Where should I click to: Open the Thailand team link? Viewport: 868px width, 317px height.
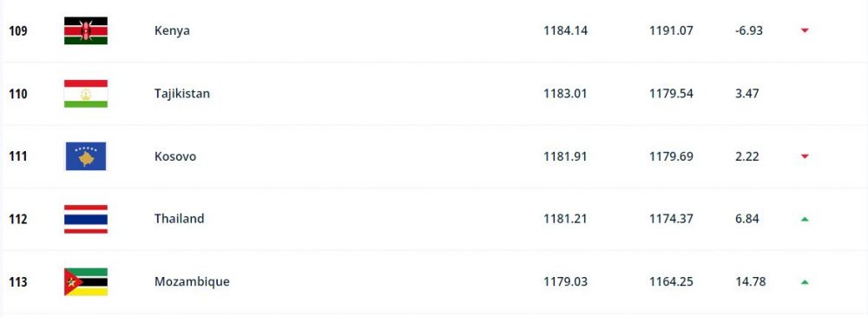pyautogui.click(x=180, y=219)
